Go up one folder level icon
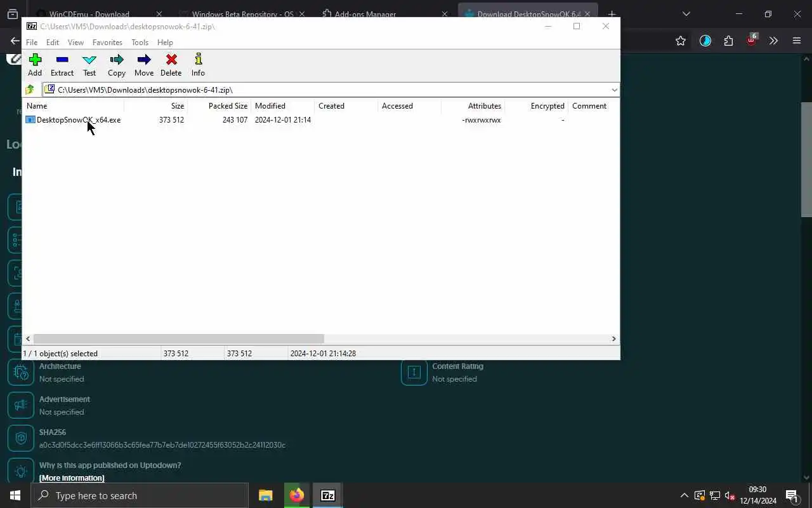Image resolution: width=812 pixels, height=508 pixels. (x=30, y=90)
